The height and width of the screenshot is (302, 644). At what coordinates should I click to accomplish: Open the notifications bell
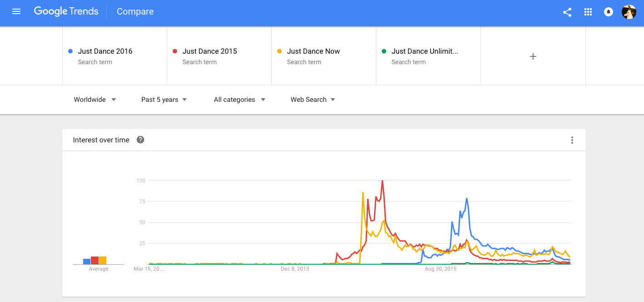[x=609, y=12]
